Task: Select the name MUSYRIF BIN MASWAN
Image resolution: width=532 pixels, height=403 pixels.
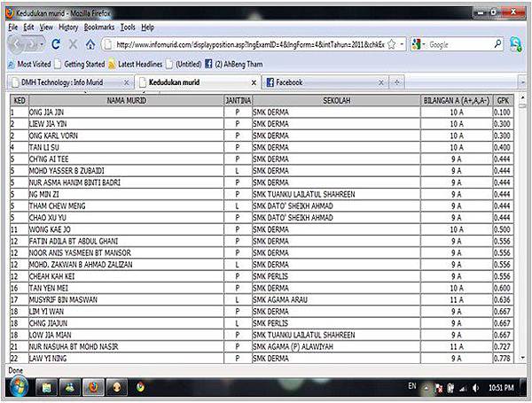Action: point(64,300)
